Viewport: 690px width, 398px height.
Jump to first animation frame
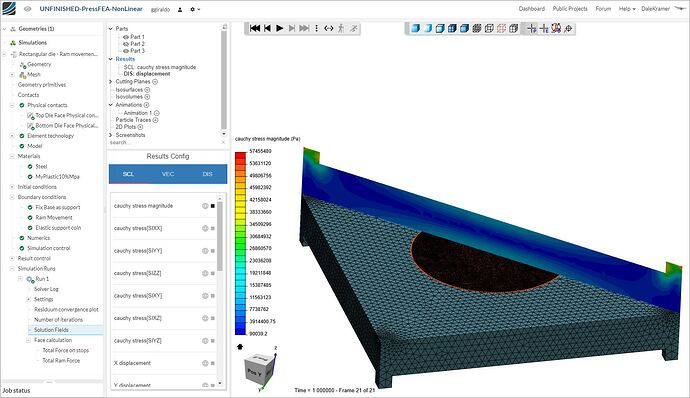[254, 28]
